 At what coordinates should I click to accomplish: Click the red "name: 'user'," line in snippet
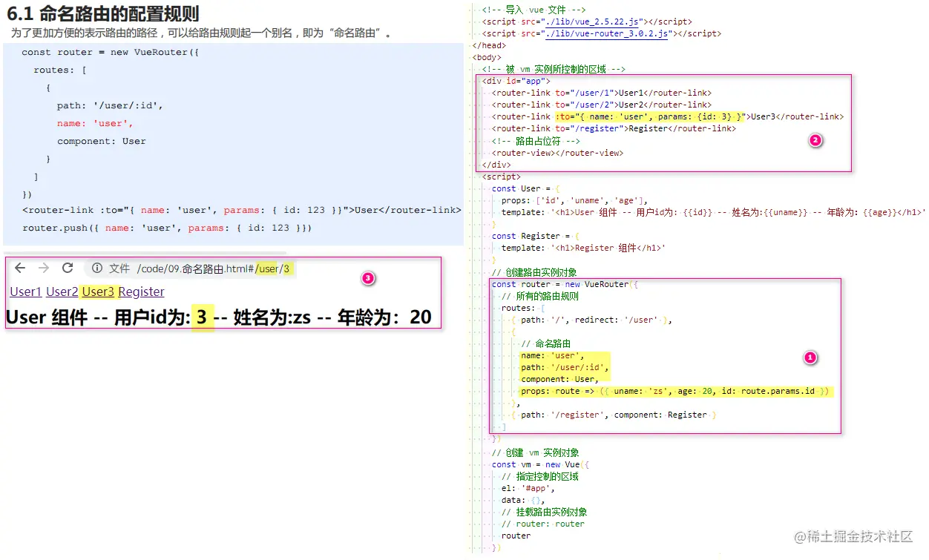point(95,123)
